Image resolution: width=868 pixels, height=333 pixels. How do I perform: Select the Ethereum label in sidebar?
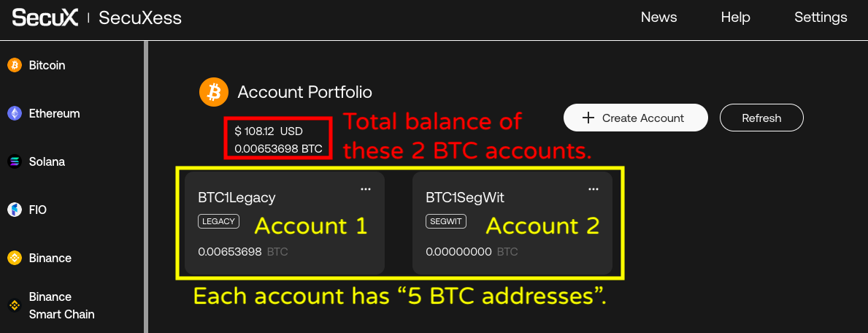click(54, 114)
